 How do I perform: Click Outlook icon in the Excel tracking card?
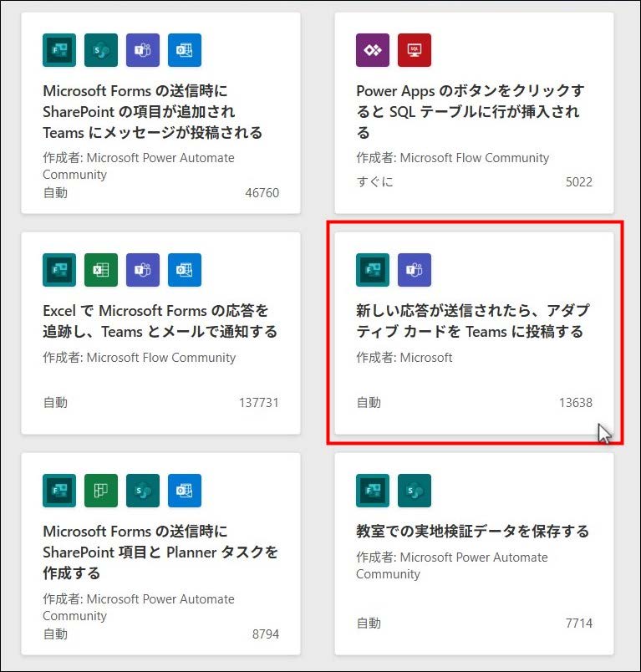184,270
